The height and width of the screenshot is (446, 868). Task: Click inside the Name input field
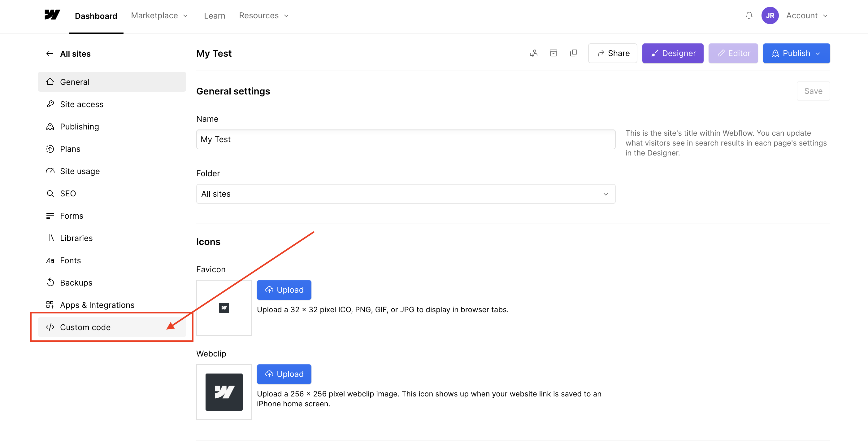click(x=405, y=139)
